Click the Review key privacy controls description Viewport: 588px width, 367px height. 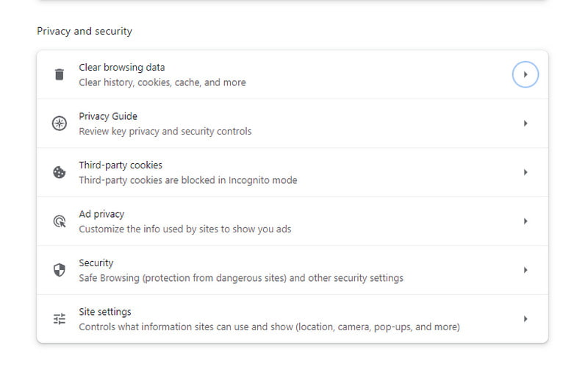(x=165, y=132)
